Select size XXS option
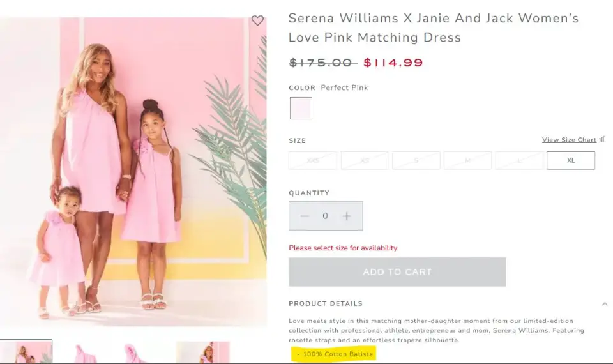This screenshot has width=613, height=364. [313, 160]
